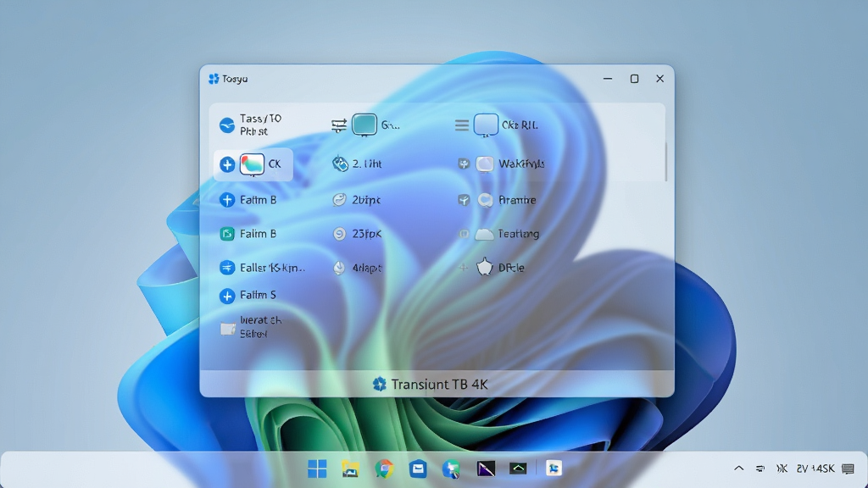Click the folder icon beside lnerat ch

click(x=227, y=330)
